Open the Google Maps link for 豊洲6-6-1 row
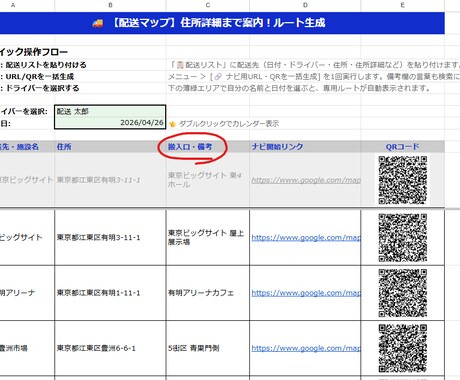Screen dimensions: 460x380 point(306,348)
